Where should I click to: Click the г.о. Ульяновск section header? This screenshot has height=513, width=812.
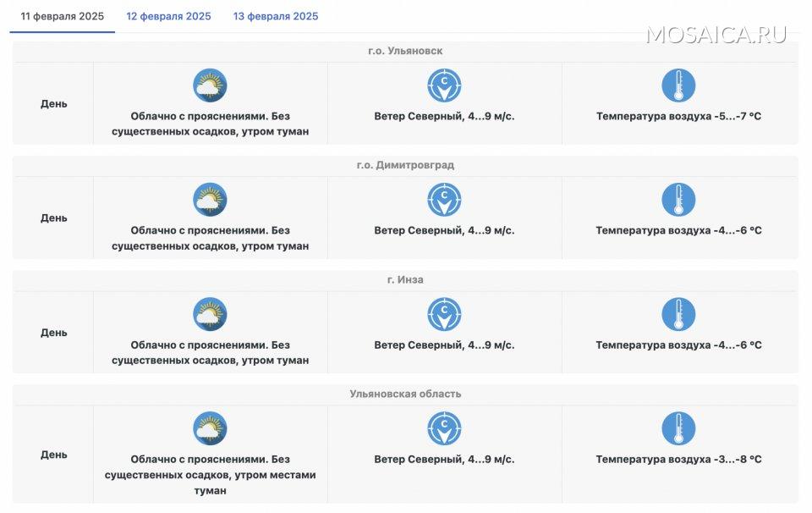[x=405, y=51]
